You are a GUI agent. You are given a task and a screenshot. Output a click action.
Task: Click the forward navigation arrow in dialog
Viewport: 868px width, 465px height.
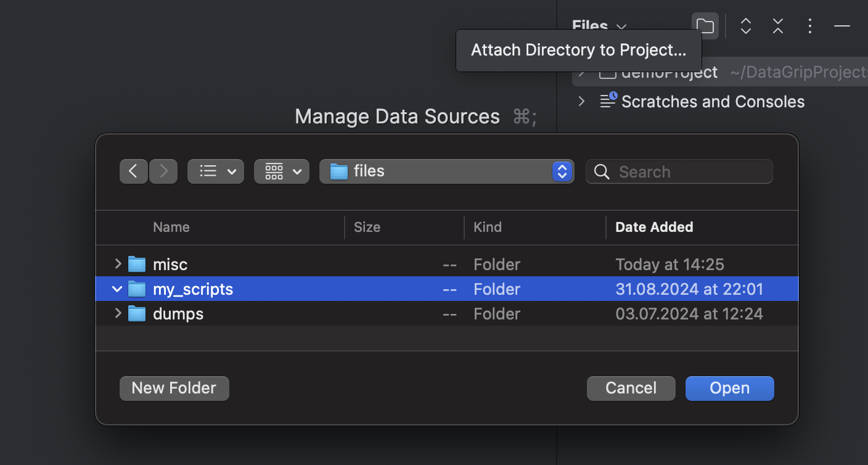(163, 171)
